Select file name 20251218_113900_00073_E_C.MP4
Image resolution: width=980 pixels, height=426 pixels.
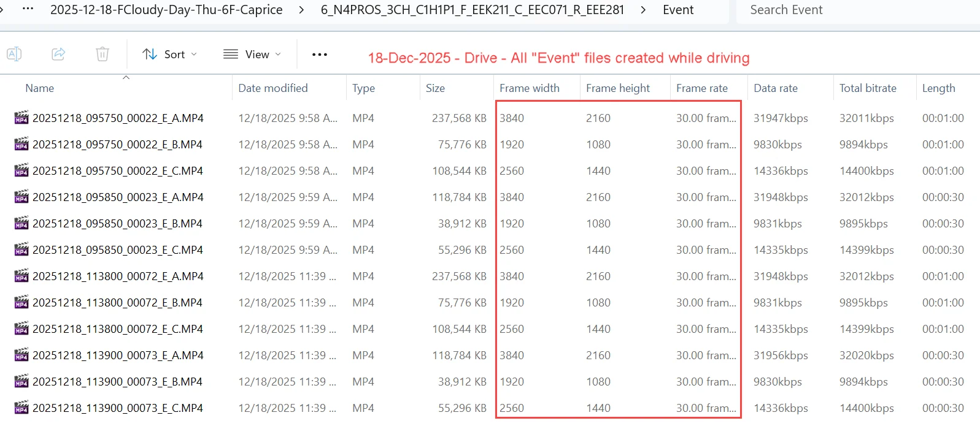coord(118,408)
